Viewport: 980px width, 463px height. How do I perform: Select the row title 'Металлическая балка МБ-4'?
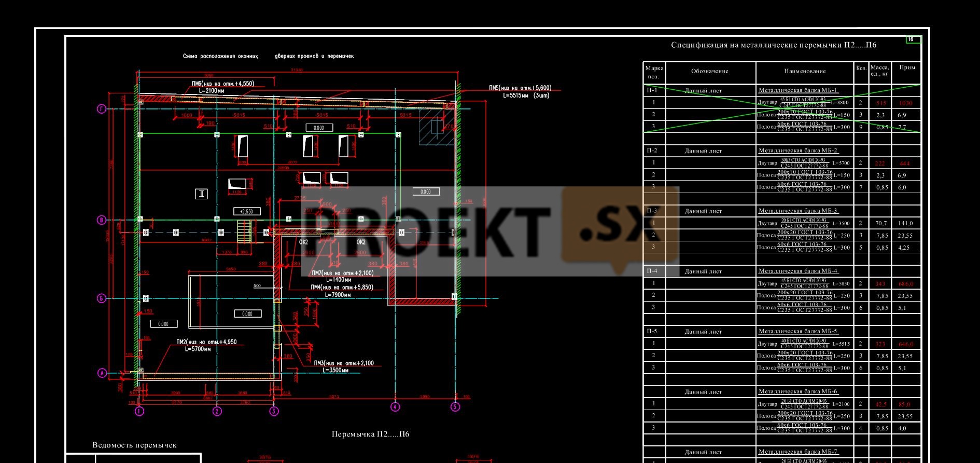pyautogui.click(x=798, y=271)
